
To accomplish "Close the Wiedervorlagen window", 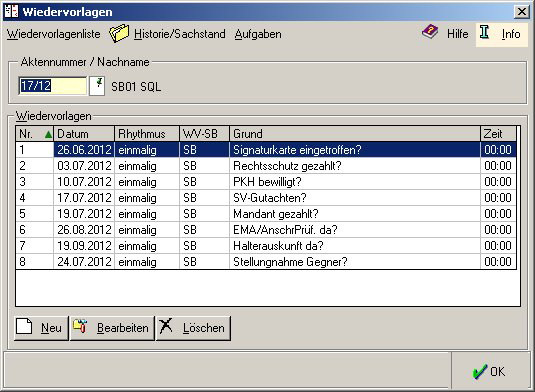I will tap(522, 12).
